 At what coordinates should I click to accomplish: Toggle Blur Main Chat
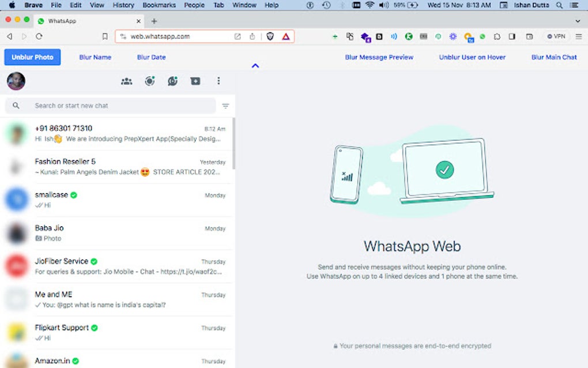coord(553,57)
